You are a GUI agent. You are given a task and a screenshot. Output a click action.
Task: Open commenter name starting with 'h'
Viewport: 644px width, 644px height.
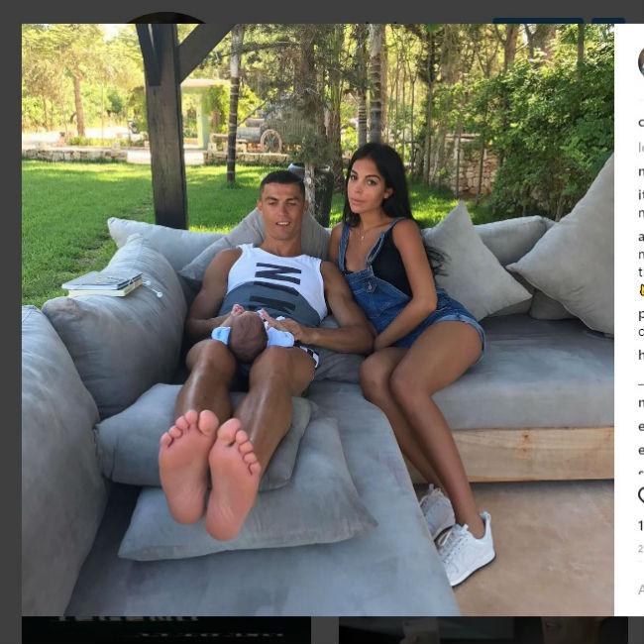[x=641, y=354]
